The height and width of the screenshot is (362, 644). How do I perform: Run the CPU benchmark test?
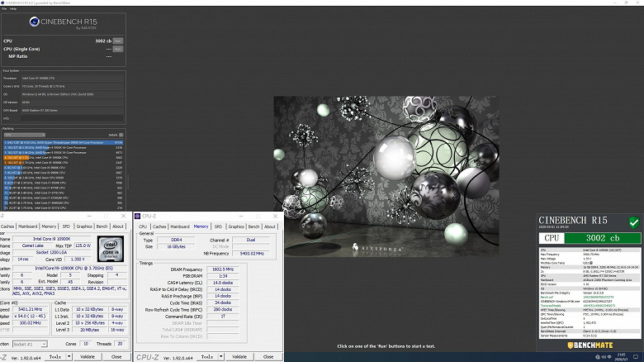118,40
